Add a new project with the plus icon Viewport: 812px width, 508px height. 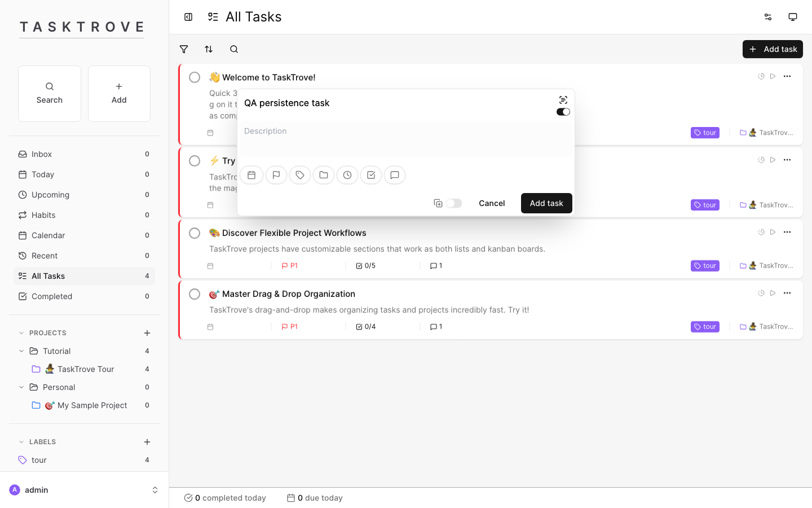click(147, 333)
